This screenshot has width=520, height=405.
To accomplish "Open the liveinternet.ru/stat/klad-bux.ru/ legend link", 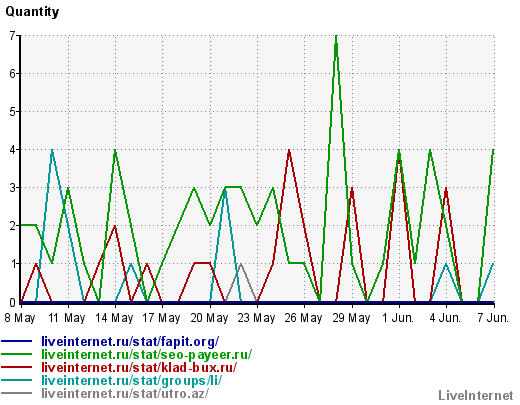I will (139, 367).
